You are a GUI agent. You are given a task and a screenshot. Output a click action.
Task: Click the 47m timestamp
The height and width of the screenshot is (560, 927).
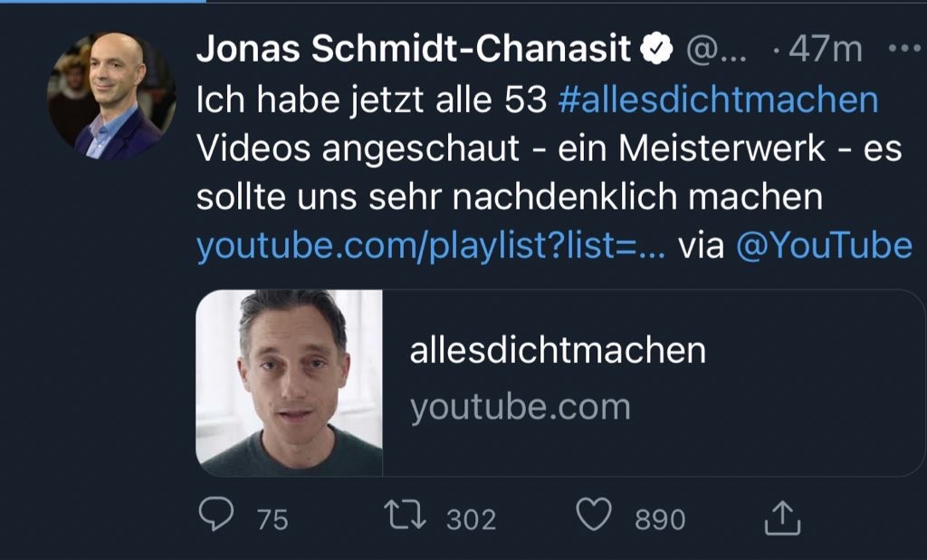pos(825,51)
